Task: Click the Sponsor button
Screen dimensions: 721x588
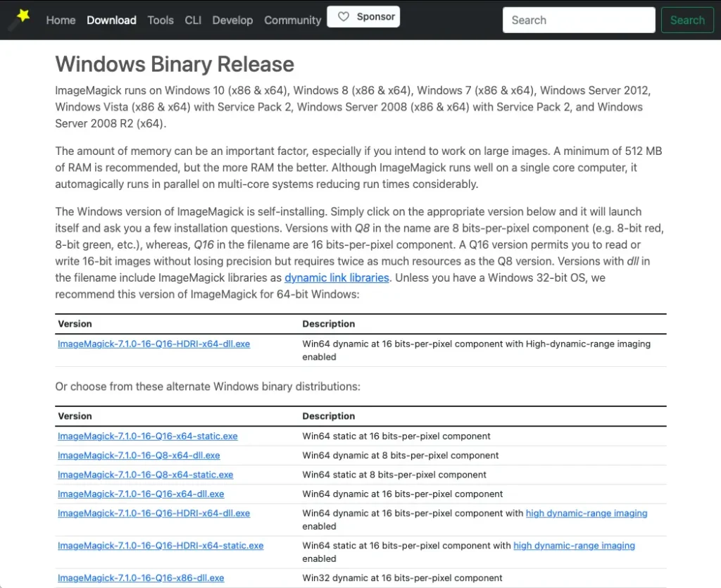Action: point(363,17)
